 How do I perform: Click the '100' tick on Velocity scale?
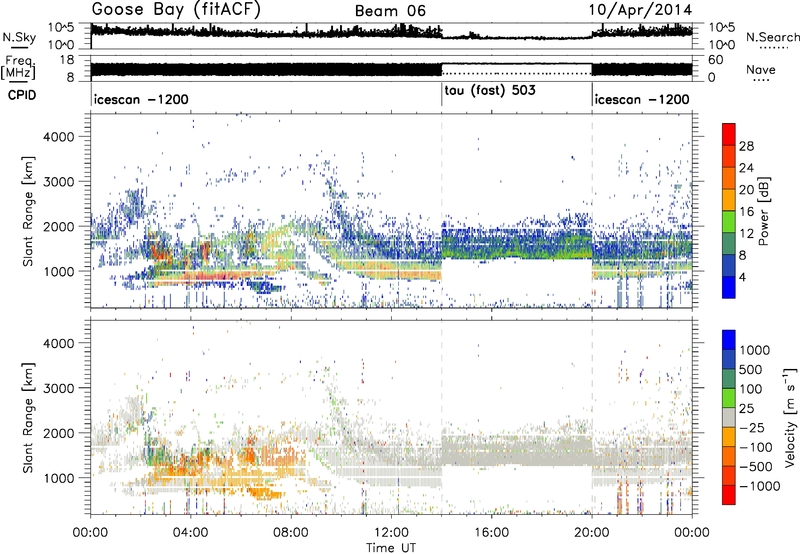[751, 389]
